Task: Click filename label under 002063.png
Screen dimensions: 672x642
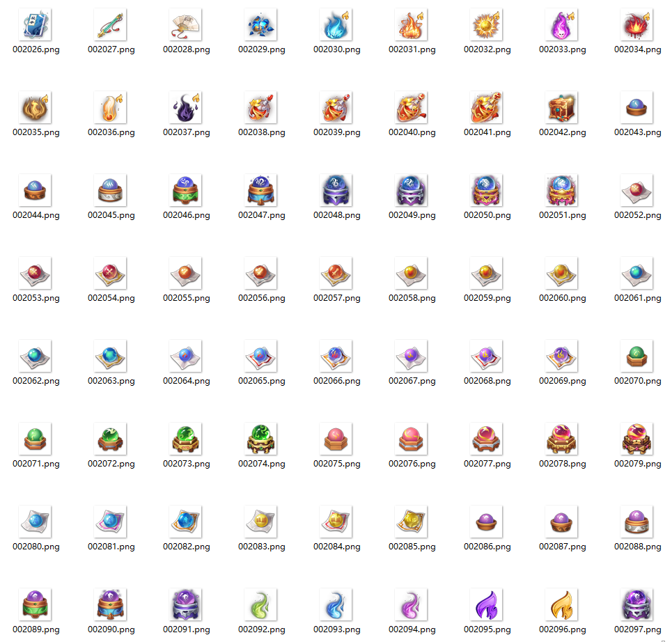Action: [111, 381]
